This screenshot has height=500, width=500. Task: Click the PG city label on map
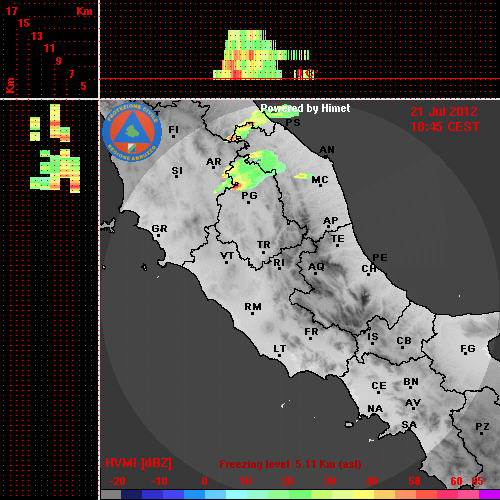pos(249,195)
